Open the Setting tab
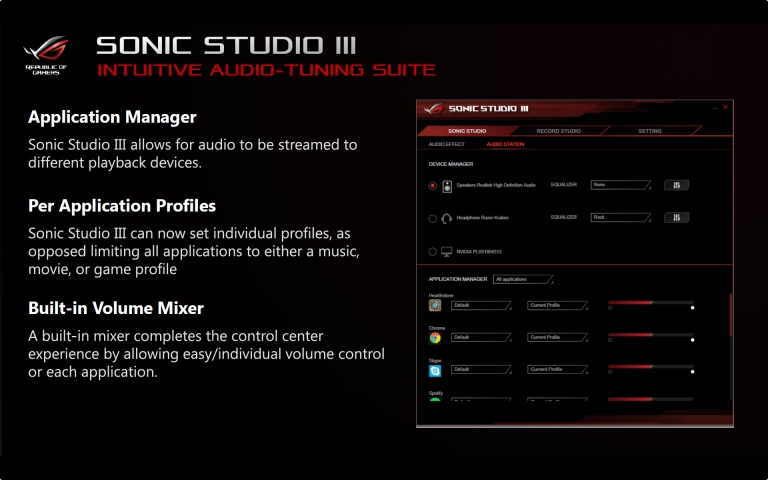The width and height of the screenshot is (768, 480). pos(650,131)
